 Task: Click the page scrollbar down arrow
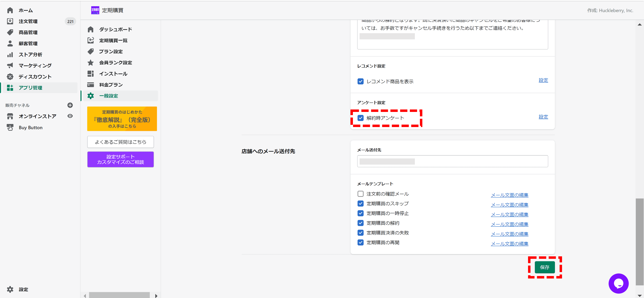[639, 296]
